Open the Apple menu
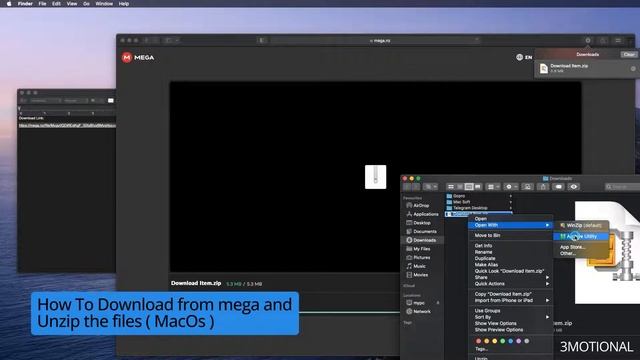Screen dimensions: 640x360 tap(9, 4)
